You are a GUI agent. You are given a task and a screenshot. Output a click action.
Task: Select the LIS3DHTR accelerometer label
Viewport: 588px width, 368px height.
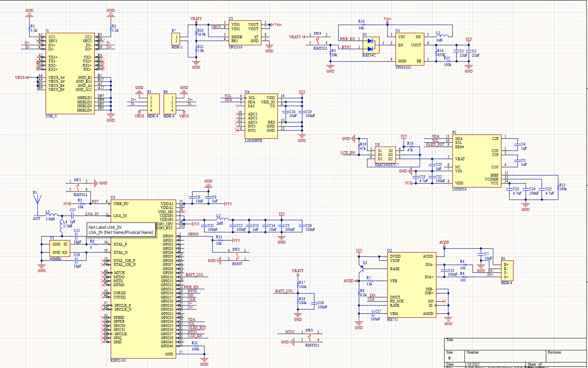(253, 141)
